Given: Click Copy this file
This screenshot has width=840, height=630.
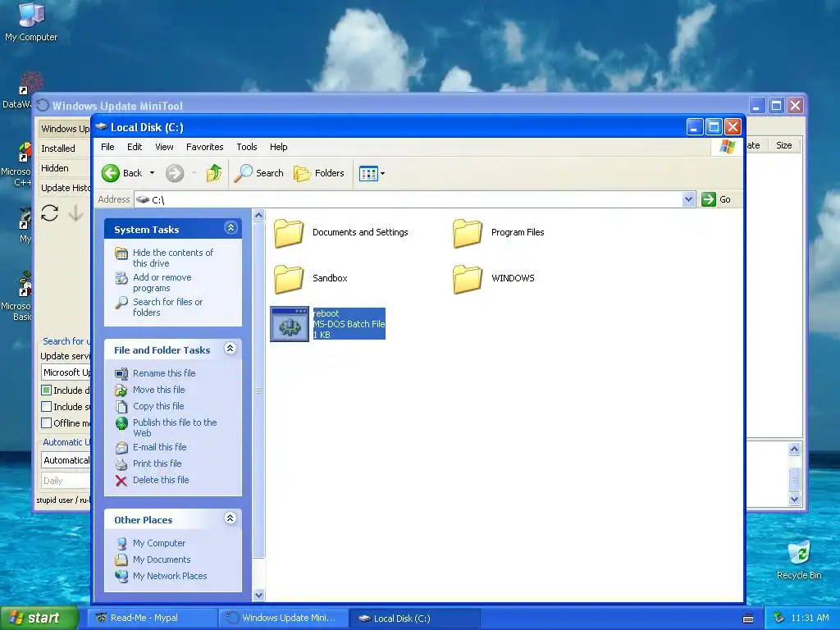Looking at the screenshot, I should (x=158, y=406).
